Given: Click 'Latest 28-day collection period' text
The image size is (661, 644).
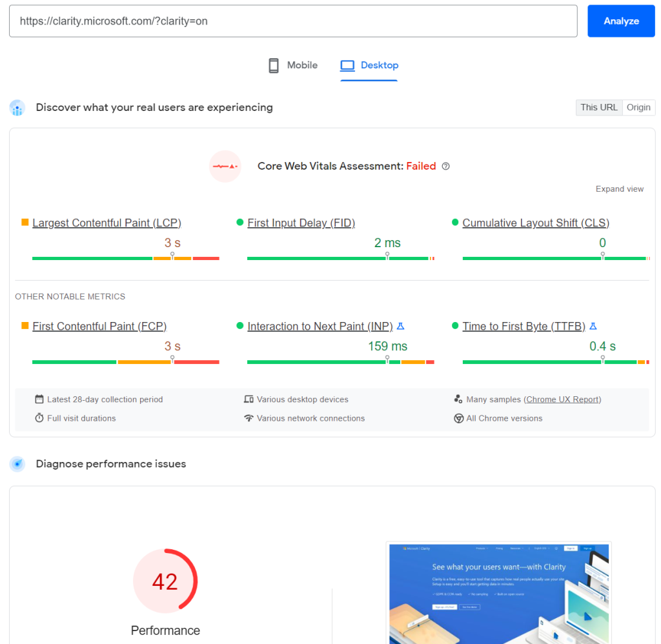Looking at the screenshot, I should [x=105, y=399].
